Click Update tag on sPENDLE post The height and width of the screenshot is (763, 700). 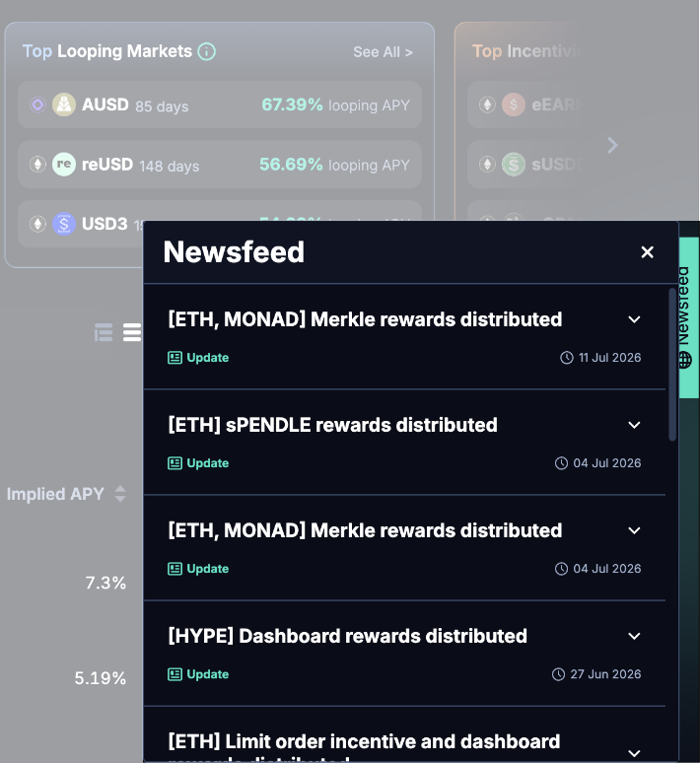point(198,463)
